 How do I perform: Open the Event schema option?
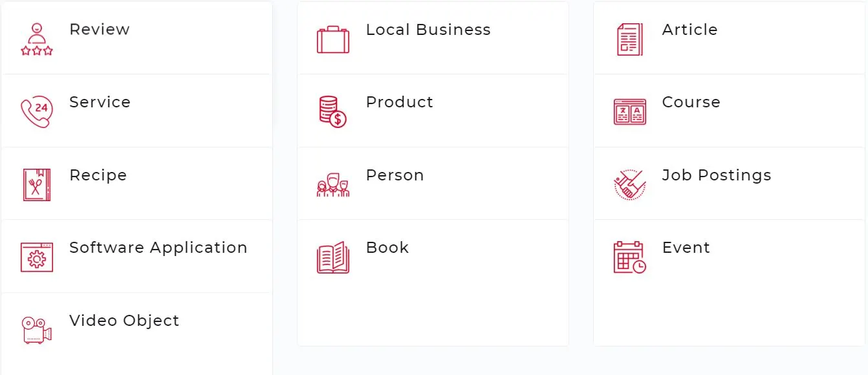686,247
